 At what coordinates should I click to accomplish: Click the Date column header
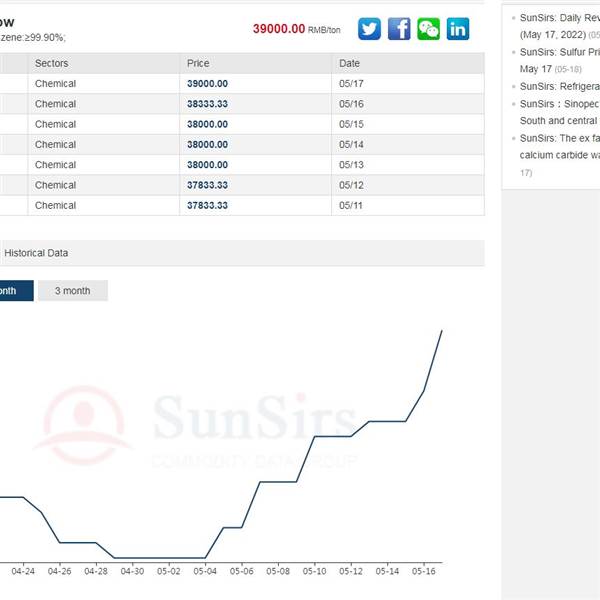[349, 63]
